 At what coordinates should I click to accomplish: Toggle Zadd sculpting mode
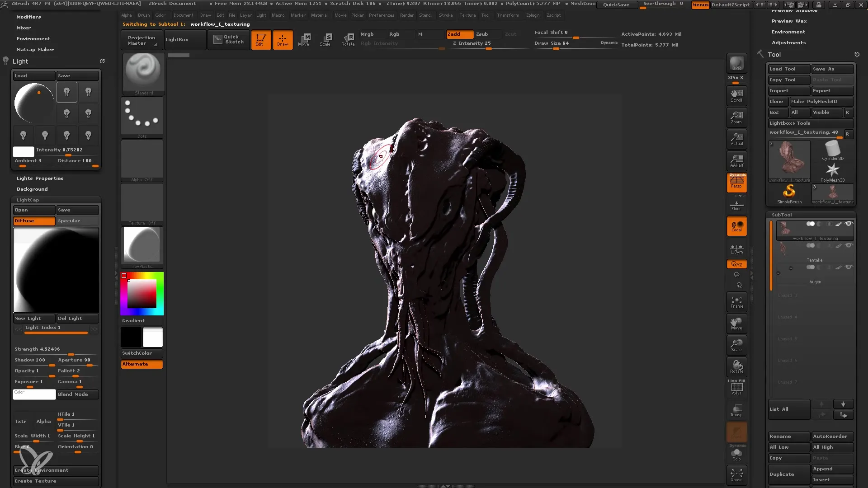(x=455, y=33)
